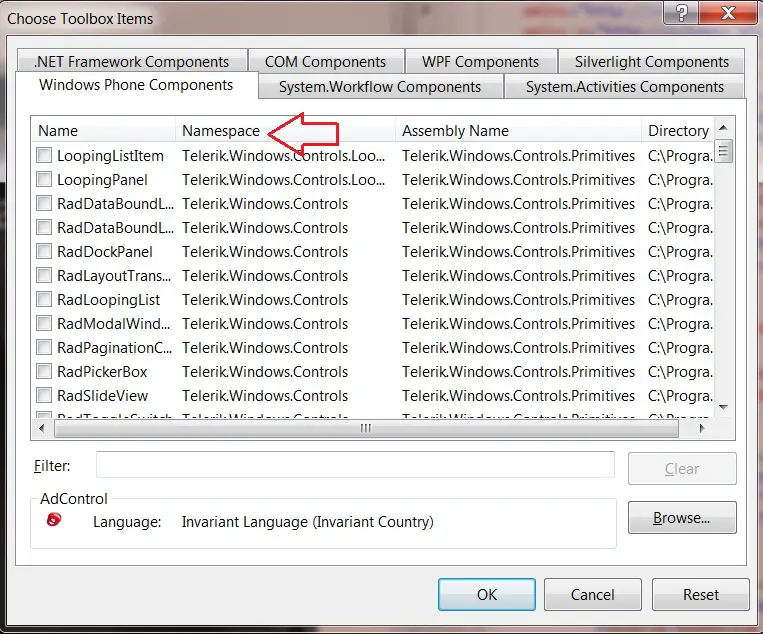Viewport: 763px width, 634px height.
Task: Click the horizontal scrollbar right arrow
Action: tap(702, 428)
